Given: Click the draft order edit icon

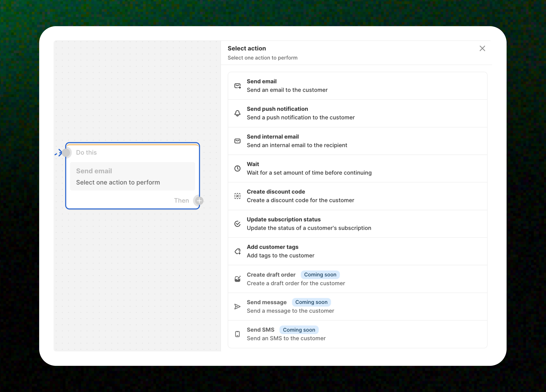Looking at the screenshot, I should click(x=237, y=279).
